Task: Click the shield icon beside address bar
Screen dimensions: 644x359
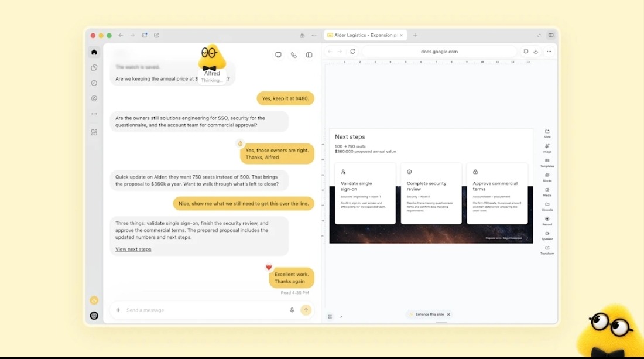Action: [x=526, y=52]
